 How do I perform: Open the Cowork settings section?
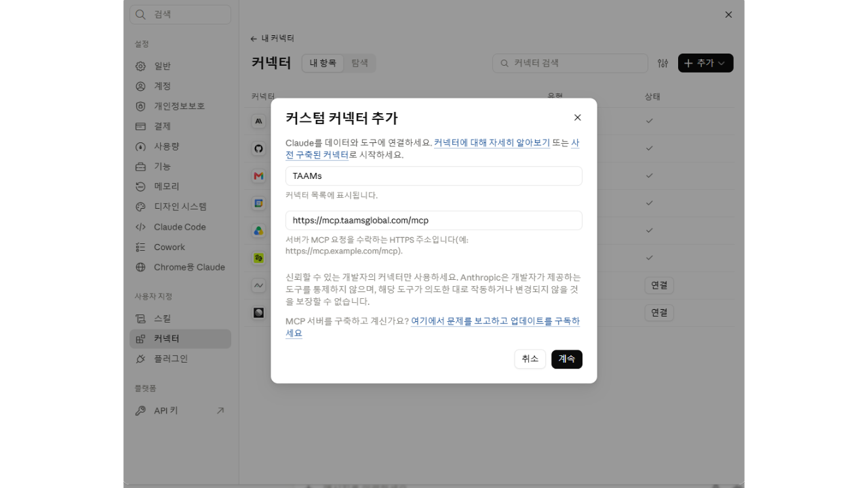click(180, 247)
